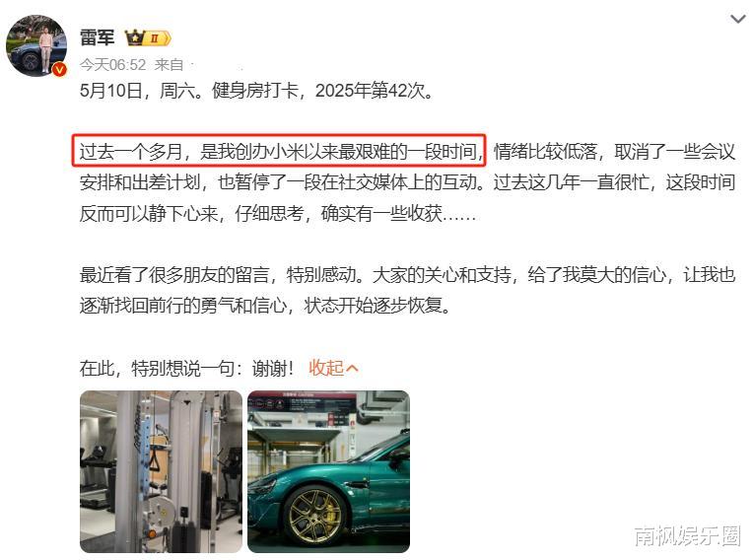Open 雷军's profile avatar photo
The width and height of the screenshot is (753, 560).
[36, 45]
